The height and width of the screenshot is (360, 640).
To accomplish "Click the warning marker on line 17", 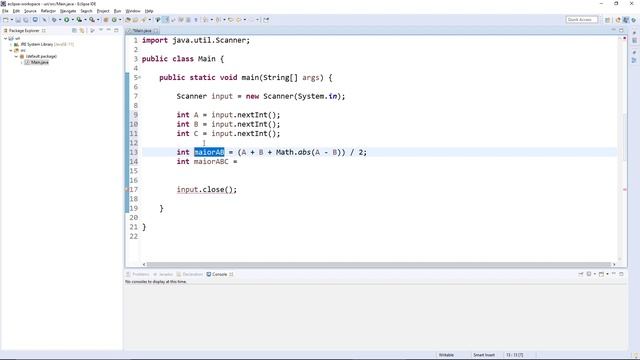I will (x=127, y=190).
